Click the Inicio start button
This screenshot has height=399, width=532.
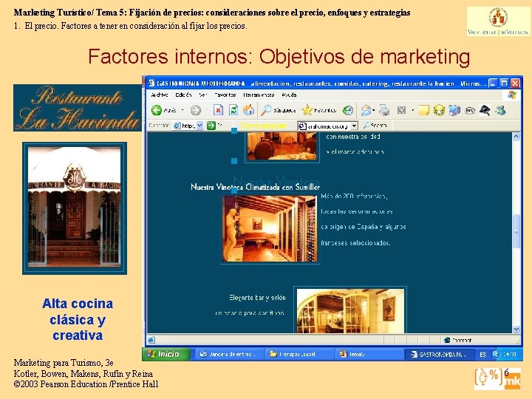[x=166, y=354]
